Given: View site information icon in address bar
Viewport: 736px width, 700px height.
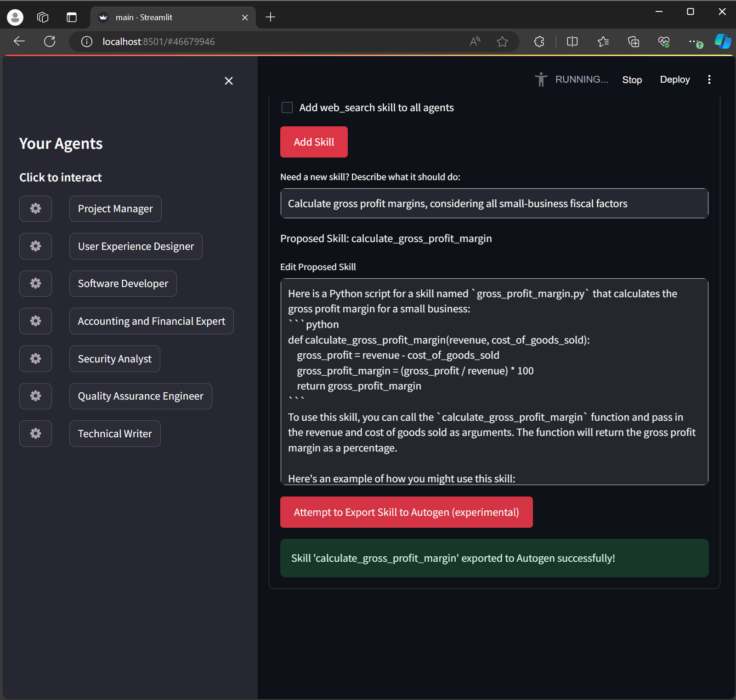Looking at the screenshot, I should [x=87, y=42].
